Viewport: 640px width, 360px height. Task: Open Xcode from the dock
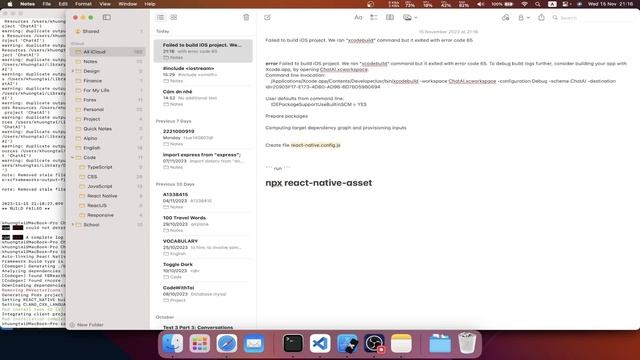coord(347,343)
